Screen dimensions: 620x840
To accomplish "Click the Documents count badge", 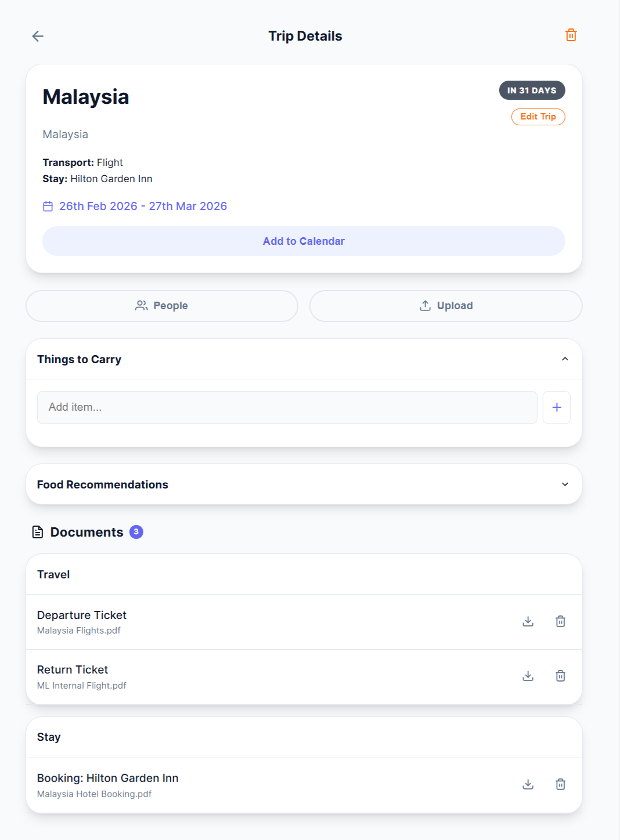I will [136, 531].
